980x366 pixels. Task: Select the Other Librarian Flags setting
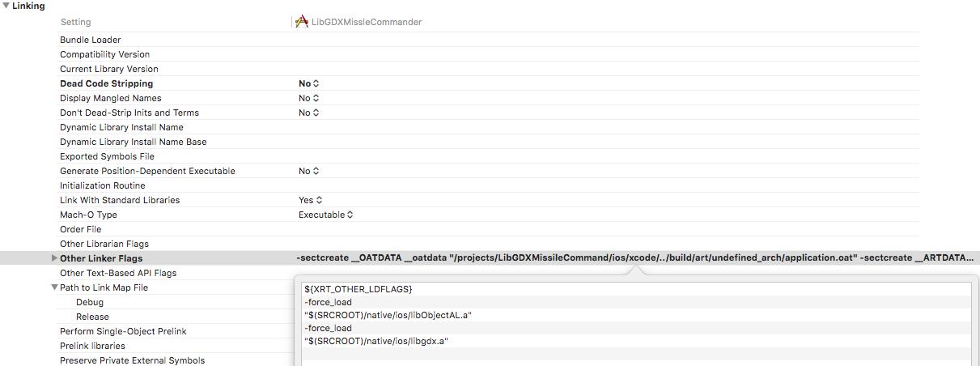click(104, 244)
